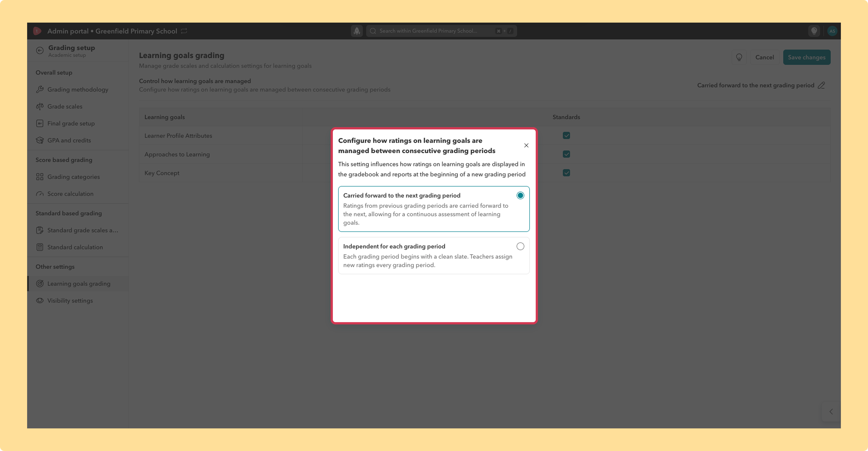Click the grid icon for Grading categories
Screen dimensions: 868x451
(40, 177)
